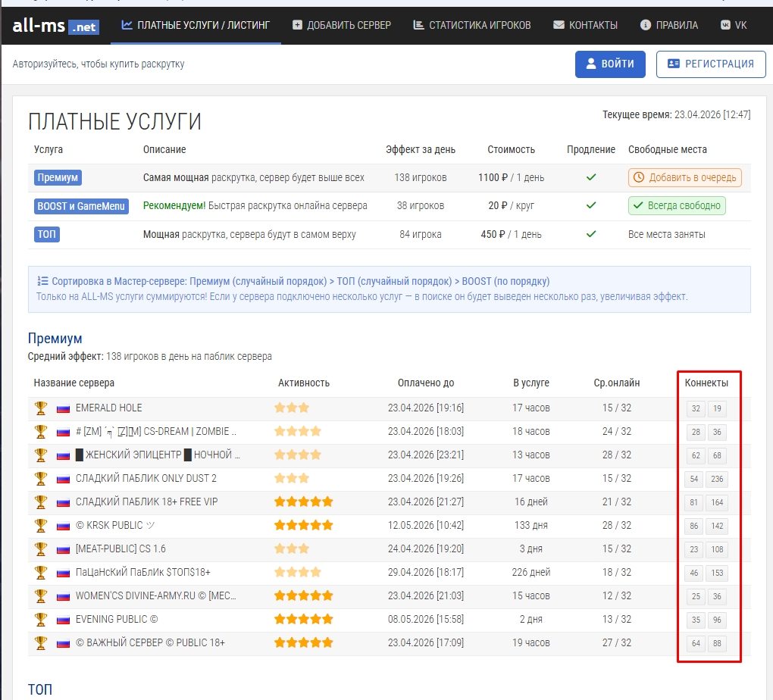Open the Платные услуги / Листинг tab
Viewport: 773px width, 700px height.
point(196,25)
